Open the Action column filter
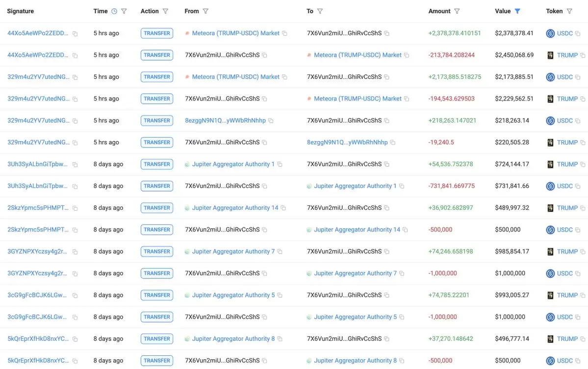This screenshot has width=588, height=369. pos(165,11)
